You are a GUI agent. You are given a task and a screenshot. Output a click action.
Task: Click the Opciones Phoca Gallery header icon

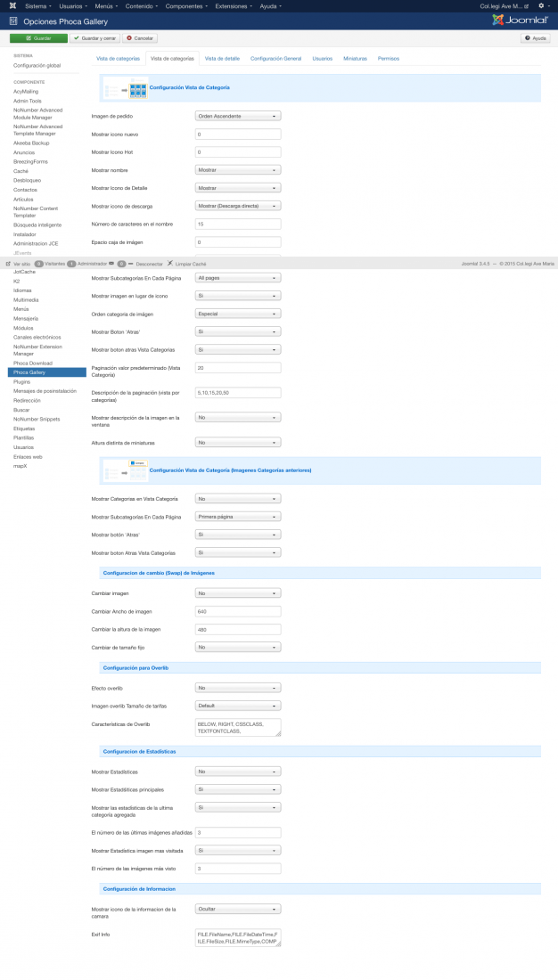[13, 21]
